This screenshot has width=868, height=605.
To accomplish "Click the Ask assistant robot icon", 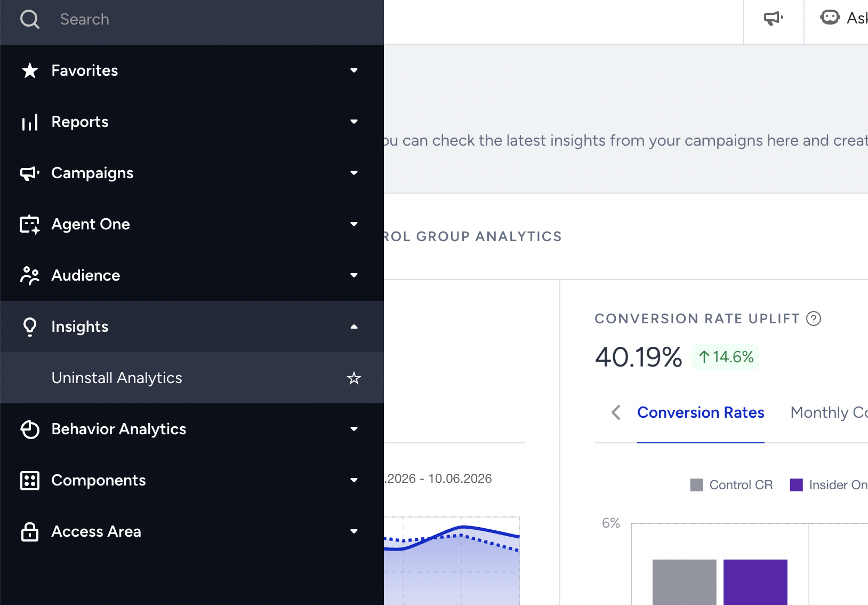I will click(830, 18).
